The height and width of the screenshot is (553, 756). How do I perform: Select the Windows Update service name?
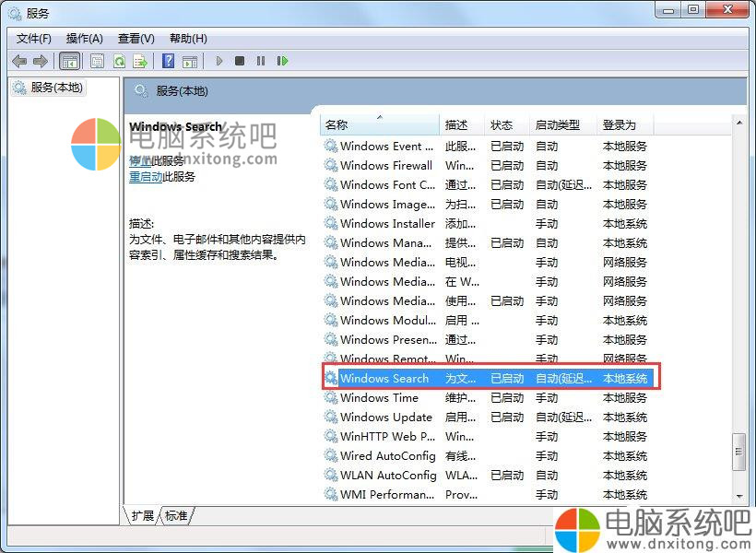tap(386, 417)
